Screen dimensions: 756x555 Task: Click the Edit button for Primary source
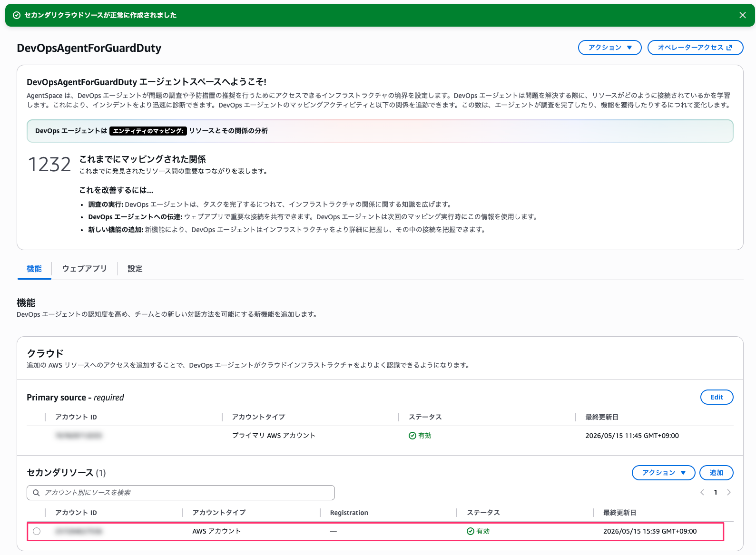[x=717, y=397]
